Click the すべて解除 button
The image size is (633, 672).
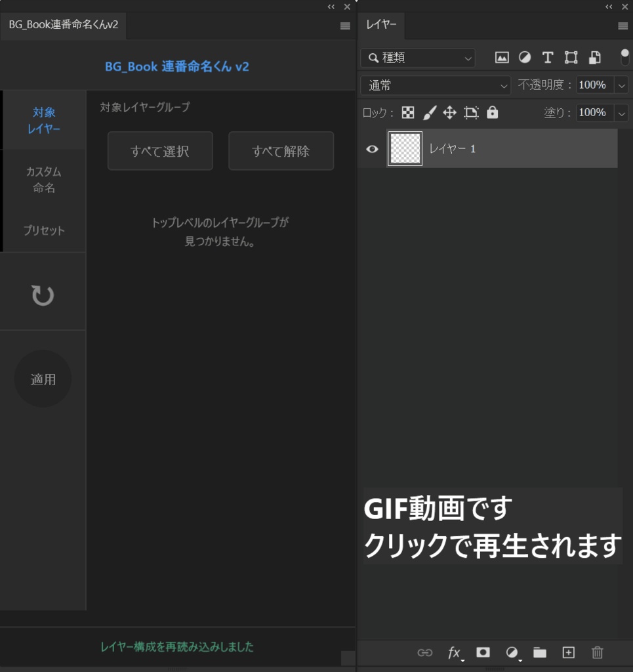281,151
